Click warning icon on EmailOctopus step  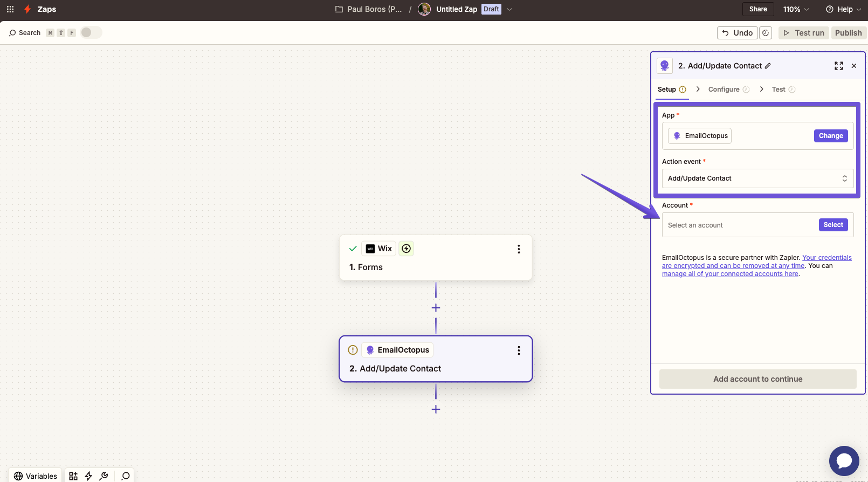click(353, 350)
